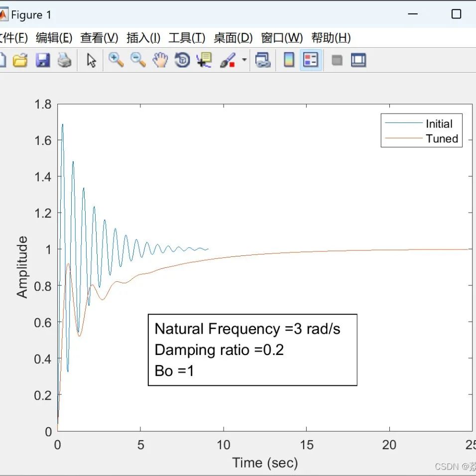Select the Natural Frequency annotation line

[247, 329]
